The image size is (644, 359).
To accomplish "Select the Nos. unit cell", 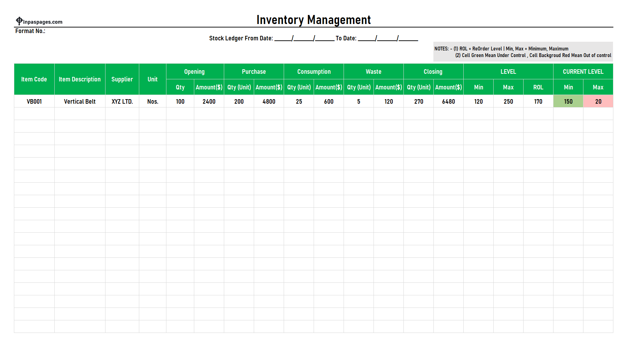I will point(152,101).
